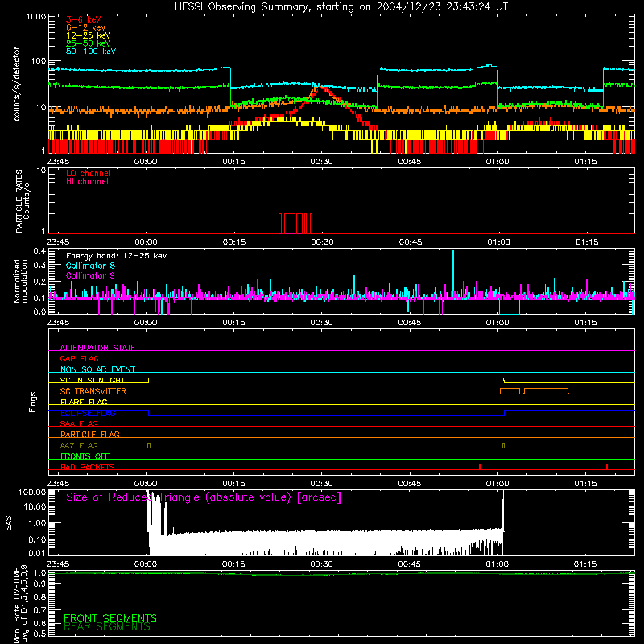This screenshot has height=644, width=644.
Task: Click the tall cyan Collimator 8 spike
Action: pos(453,271)
